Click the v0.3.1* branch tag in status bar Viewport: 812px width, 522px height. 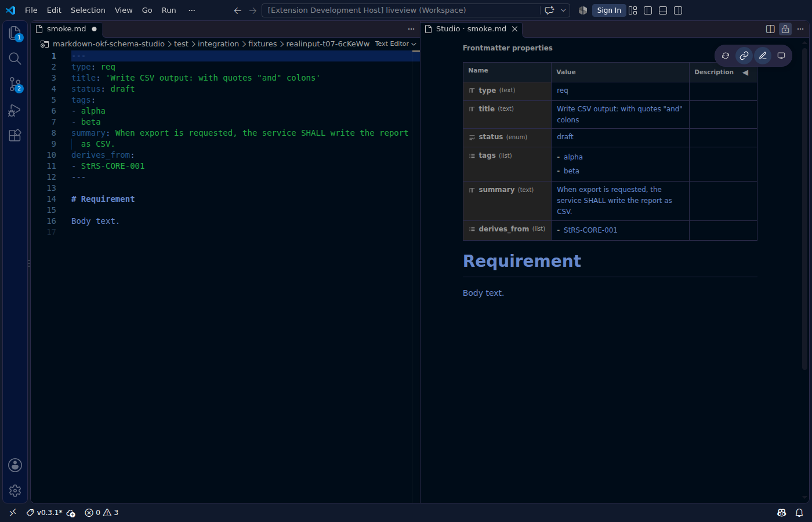tap(45, 513)
